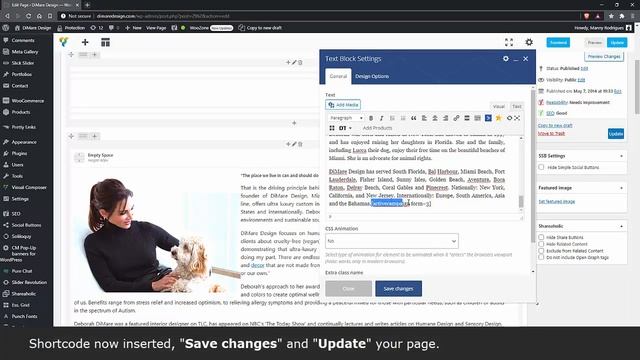Check Exclude from Related Content
Viewport: 640px width, 360px height.
coord(541,251)
